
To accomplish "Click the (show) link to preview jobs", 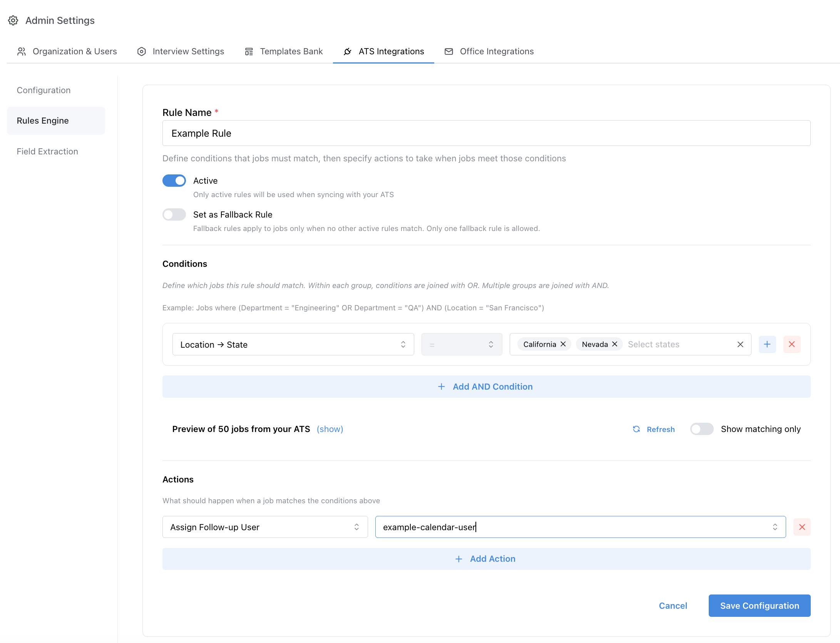I will pyautogui.click(x=330, y=429).
